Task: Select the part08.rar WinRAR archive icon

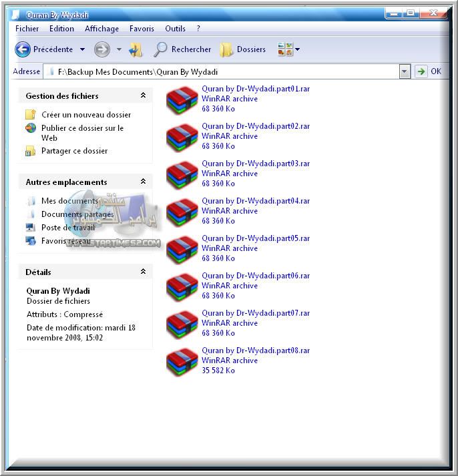Action: coord(182,361)
